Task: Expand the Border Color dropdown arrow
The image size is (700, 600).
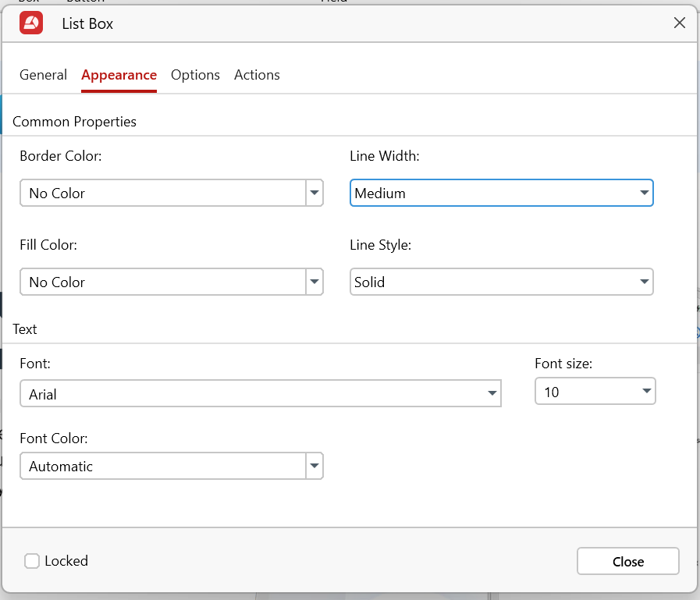Action: pyautogui.click(x=314, y=193)
